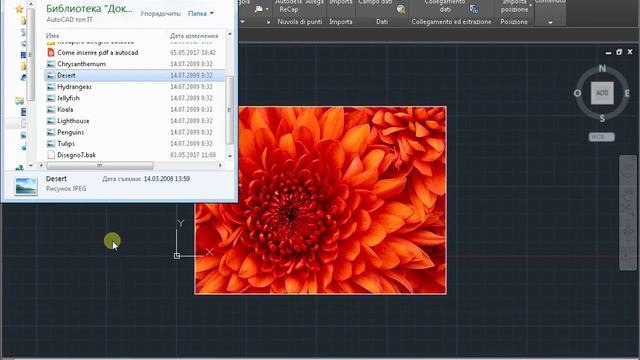Click the Imposta posizione ribbon button
The height and width of the screenshot is (360, 640).
point(514,6)
